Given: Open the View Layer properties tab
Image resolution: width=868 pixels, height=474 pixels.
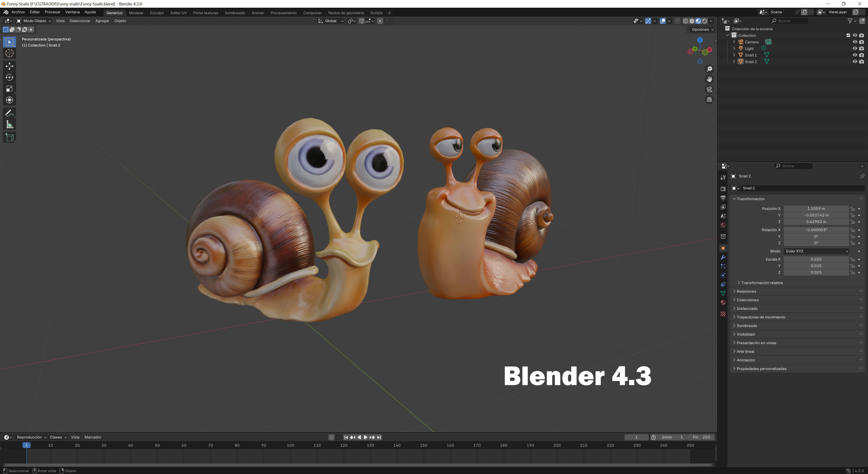Looking at the screenshot, I should click(723, 207).
